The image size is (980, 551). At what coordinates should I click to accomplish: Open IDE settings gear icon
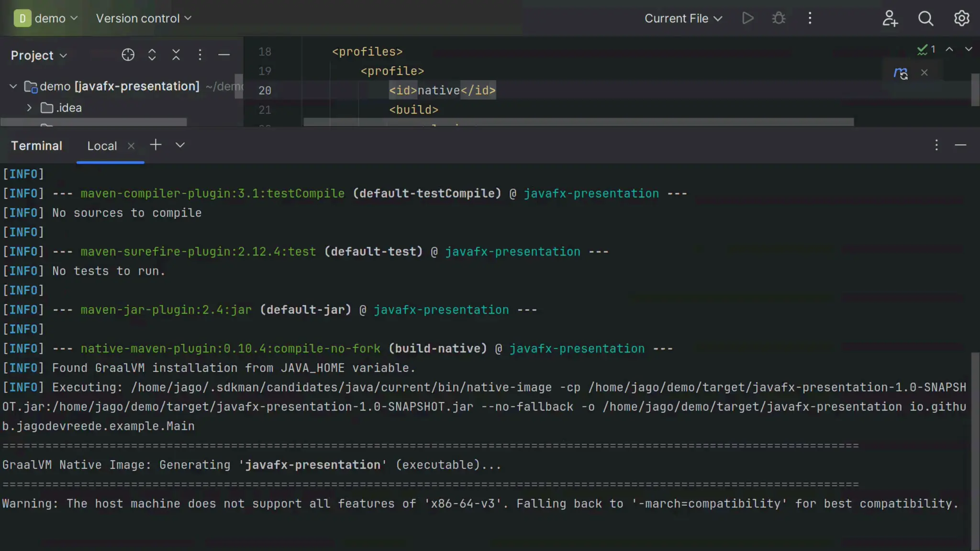point(961,18)
